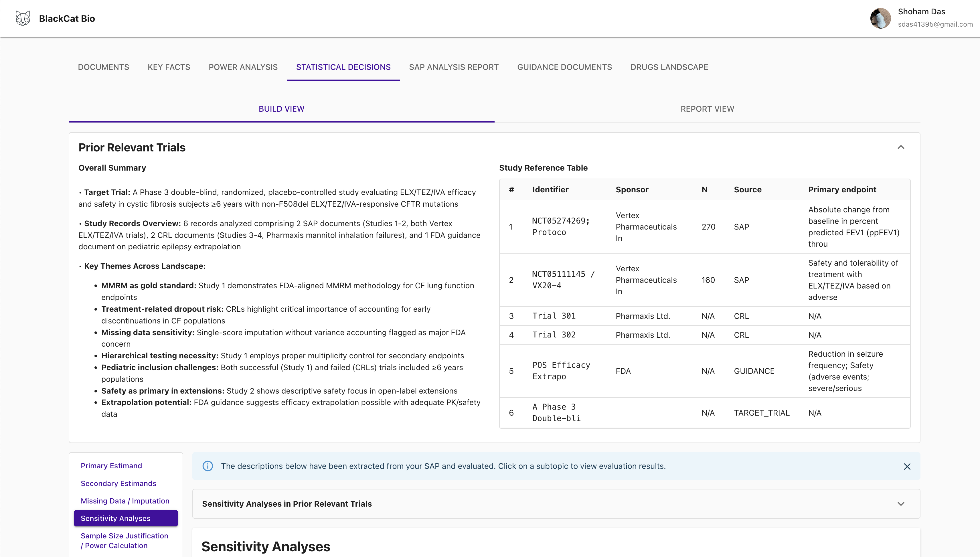Open the SAP Analysis Report tab
Screen dimensions: 980x557
[x=454, y=67]
